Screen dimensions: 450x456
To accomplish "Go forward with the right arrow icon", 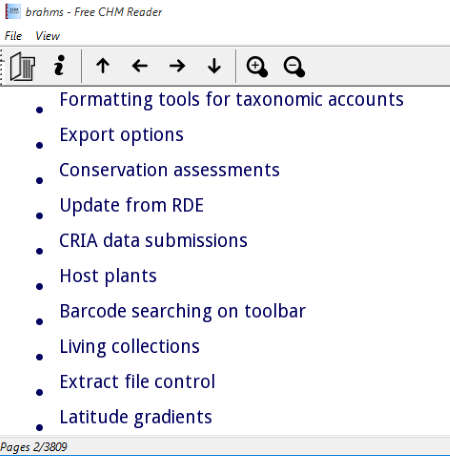I will pos(177,66).
